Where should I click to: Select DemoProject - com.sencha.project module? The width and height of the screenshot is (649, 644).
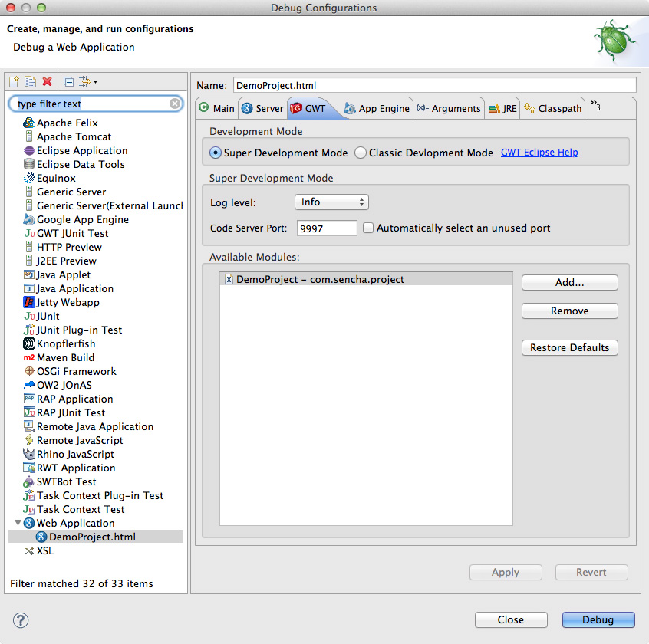click(366, 279)
